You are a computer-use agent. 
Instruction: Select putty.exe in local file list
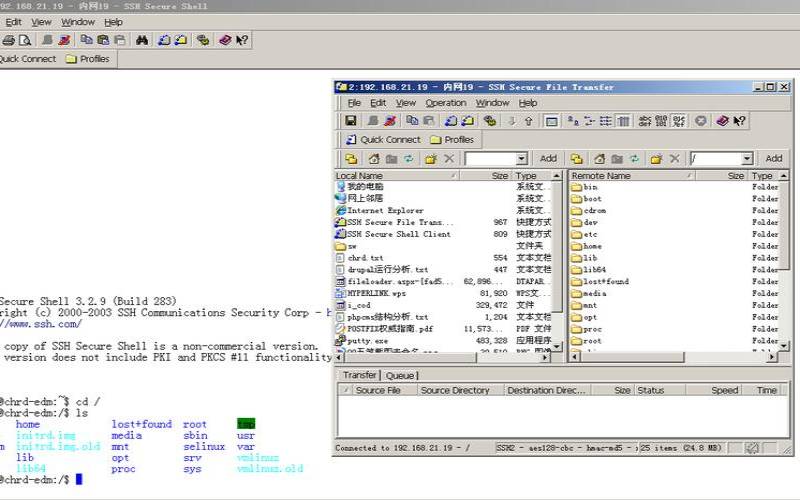pyautogui.click(x=368, y=341)
